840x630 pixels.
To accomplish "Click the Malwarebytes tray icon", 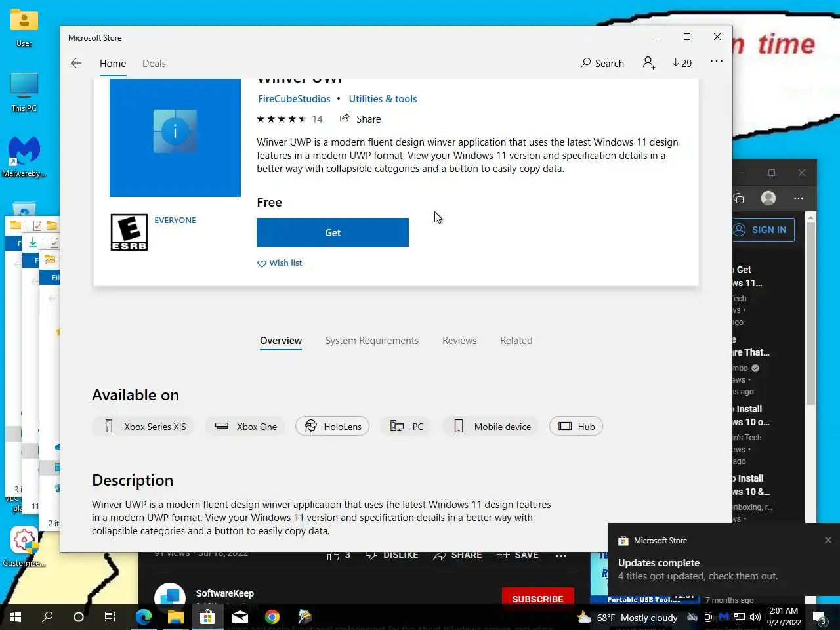I will (724, 618).
